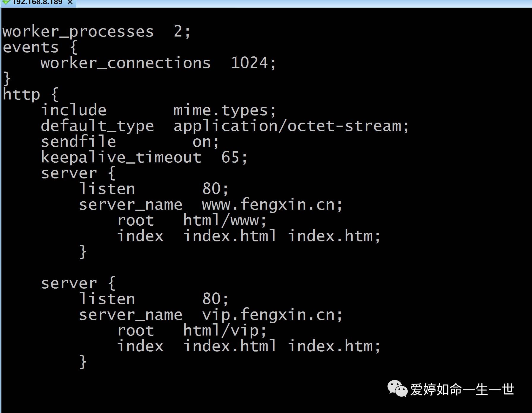Viewport: 532px width, 413px height.
Task: Click the keepalive_timeout directive
Action: [x=121, y=158]
